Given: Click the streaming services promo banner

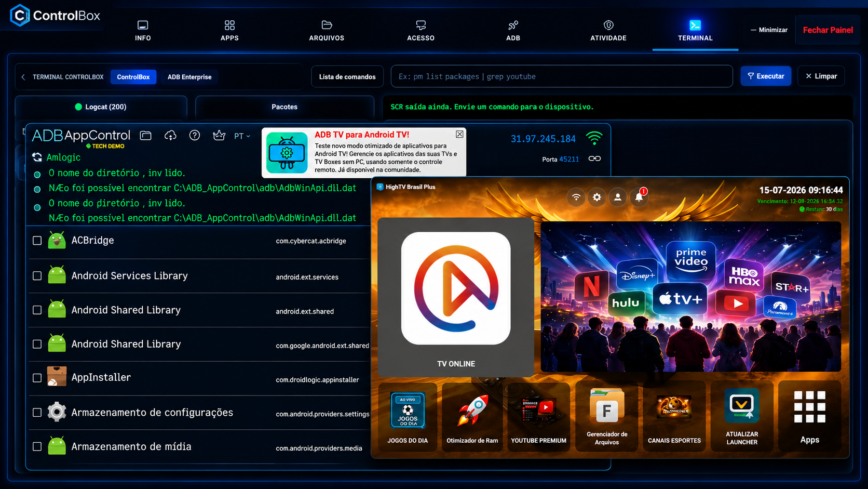Looking at the screenshot, I should [691, 297].
